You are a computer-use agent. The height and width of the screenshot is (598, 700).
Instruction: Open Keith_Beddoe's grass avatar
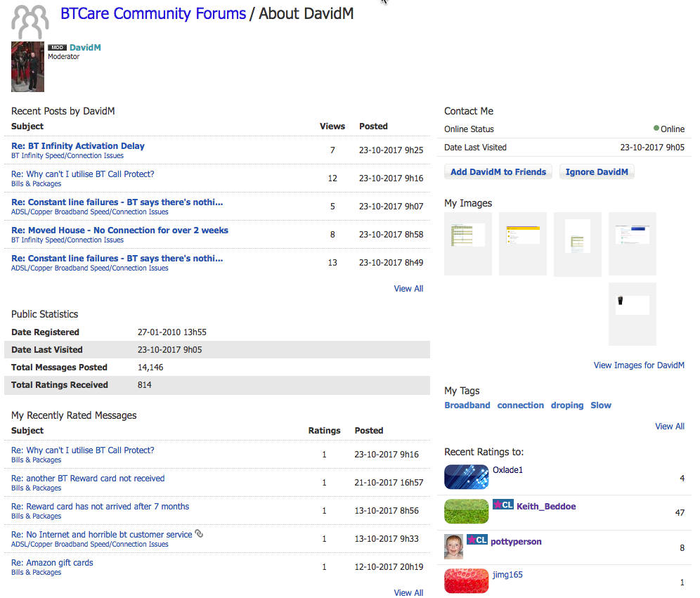point(466,511)
